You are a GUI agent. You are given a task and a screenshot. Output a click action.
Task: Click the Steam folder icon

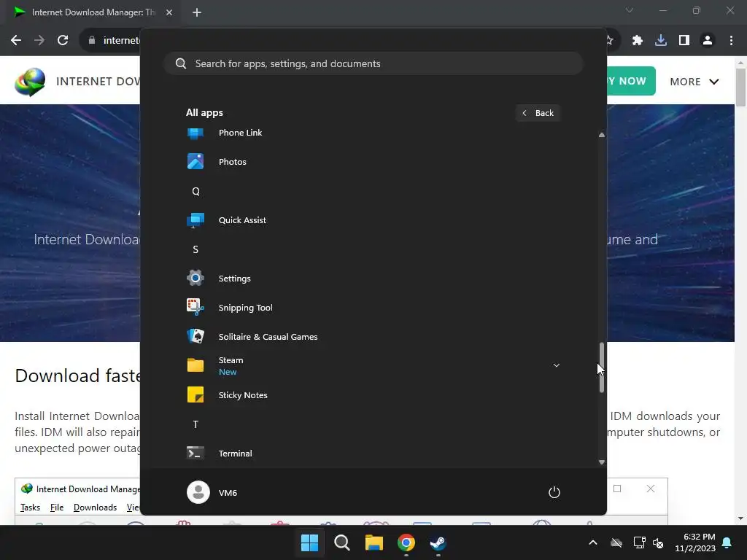196,366
